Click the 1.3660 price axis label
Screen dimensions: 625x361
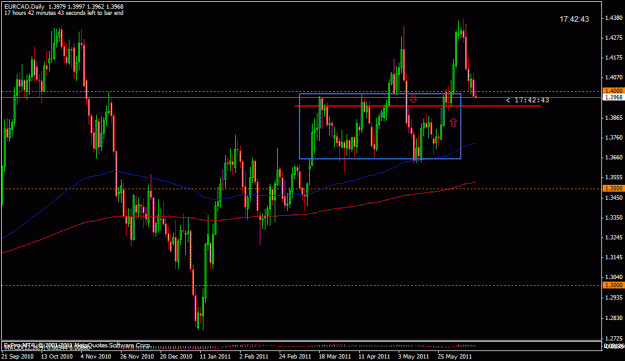[614, 157]
